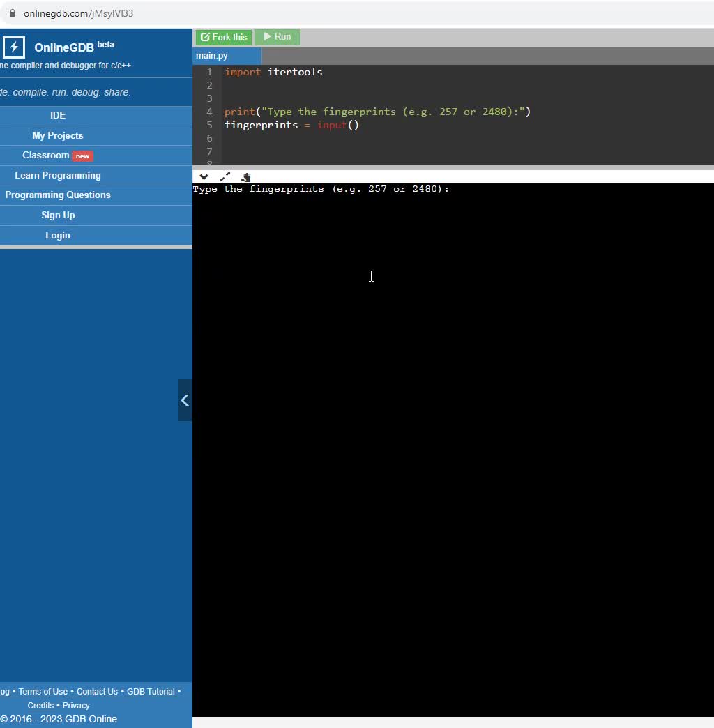Collapse the console panel with the chevron
714x728 pixels.
click(204, 177)
